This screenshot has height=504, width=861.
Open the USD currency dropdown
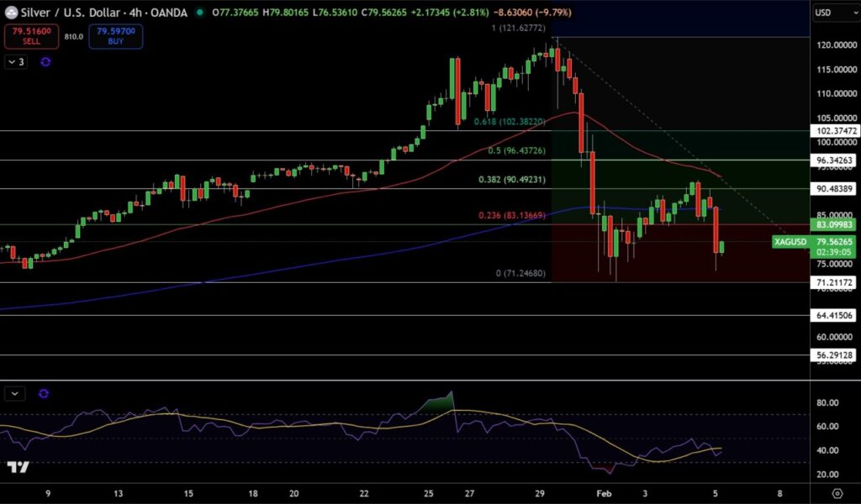coord(832,13)
